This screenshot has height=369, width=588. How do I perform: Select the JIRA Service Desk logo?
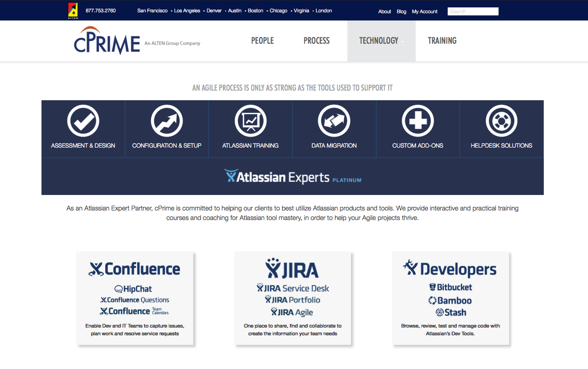(293, 288)
